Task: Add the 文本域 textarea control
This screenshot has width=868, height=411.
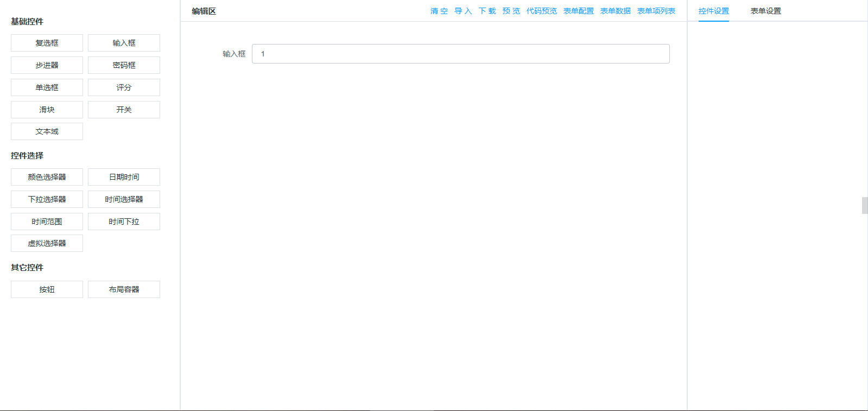Action: coord(47,131)
